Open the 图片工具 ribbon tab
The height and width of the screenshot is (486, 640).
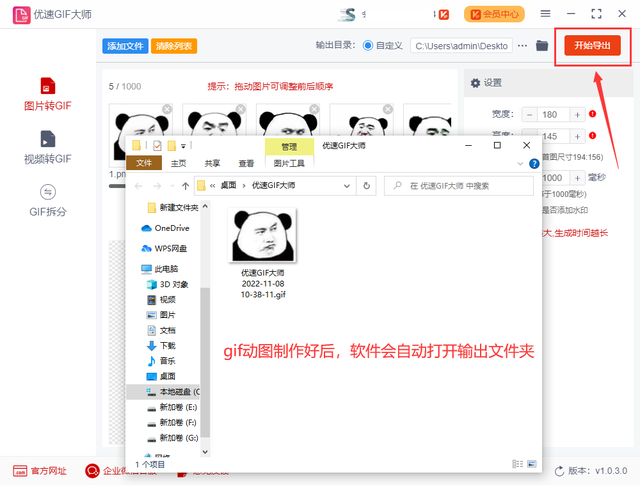[289, 163]
